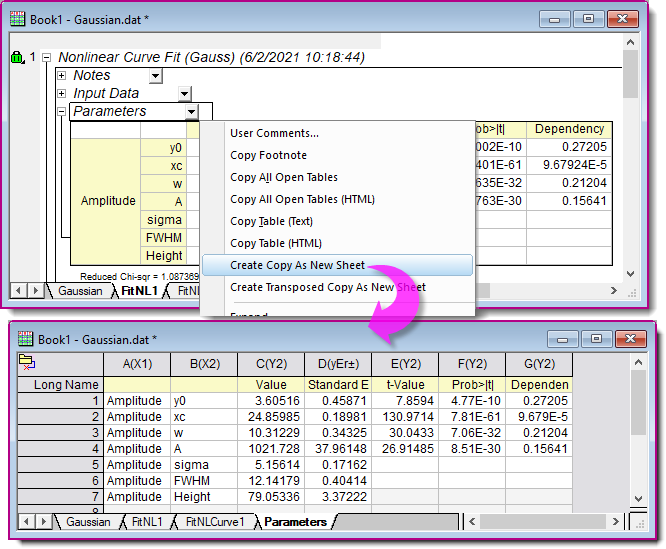Choose Create Copy As New Sheet

pos(297,265)
